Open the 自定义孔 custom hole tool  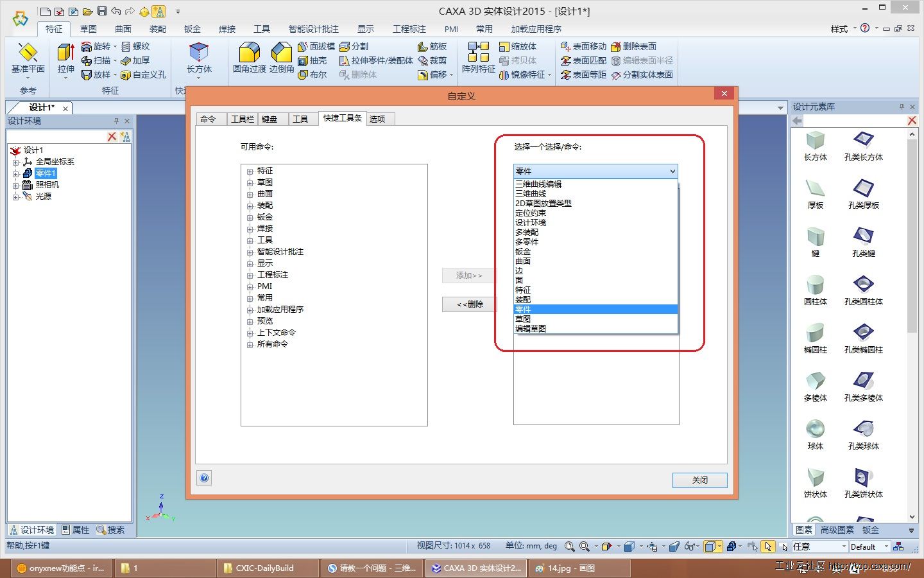(143, 74)
